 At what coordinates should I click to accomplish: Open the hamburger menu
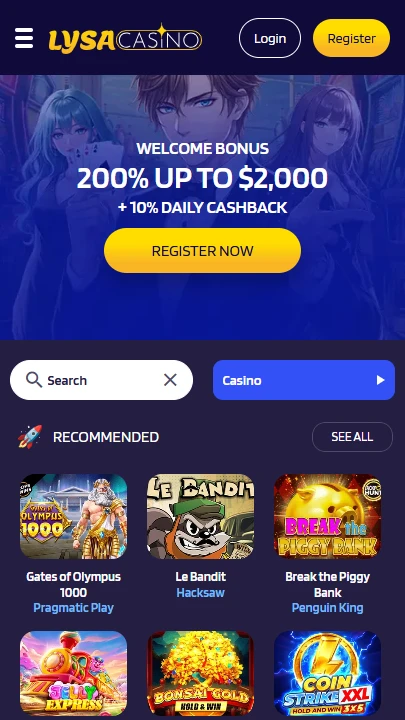pyautogui.click(x=24, y=38)
